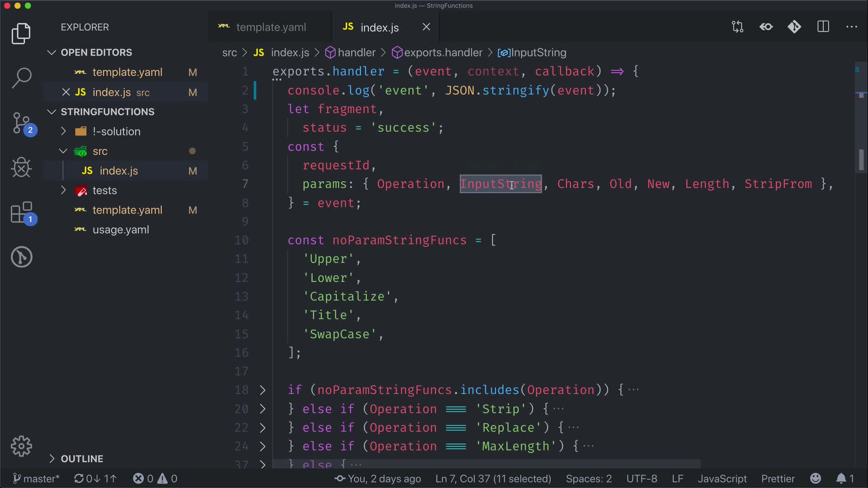
Task: Unfold the noParamStringFuncs if block
Action: tap(263, 390)
